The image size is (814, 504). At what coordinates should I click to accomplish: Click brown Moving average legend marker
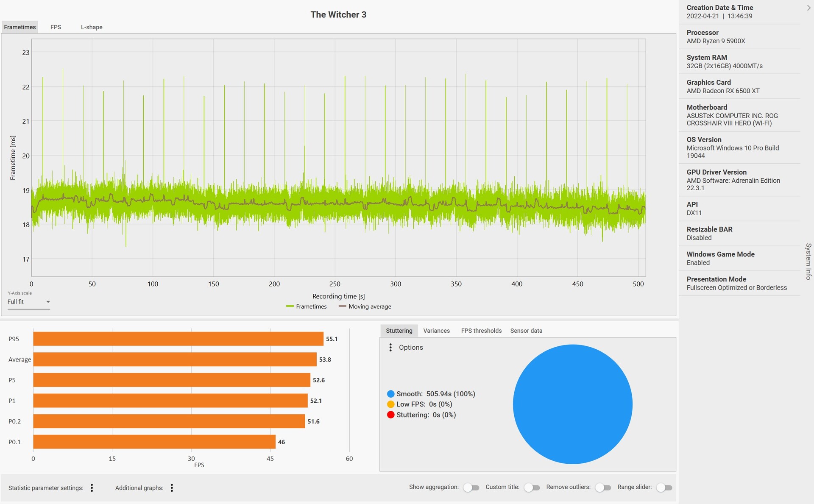(x=343, y=306)
